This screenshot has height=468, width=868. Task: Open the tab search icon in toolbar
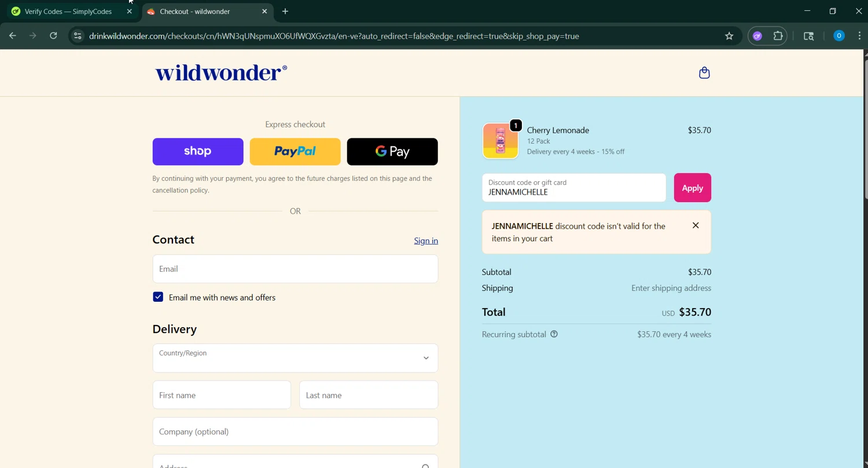pos(808,36)
